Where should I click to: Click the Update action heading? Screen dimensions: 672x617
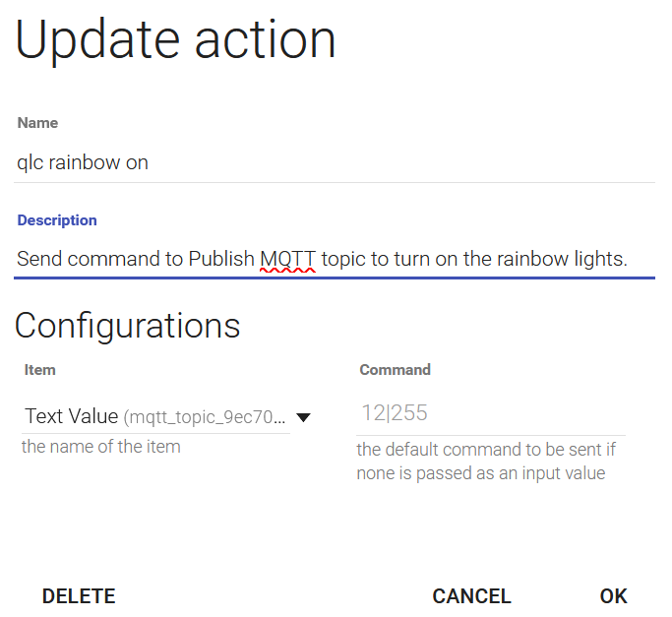pyautogui.click(x=175, y=41)
